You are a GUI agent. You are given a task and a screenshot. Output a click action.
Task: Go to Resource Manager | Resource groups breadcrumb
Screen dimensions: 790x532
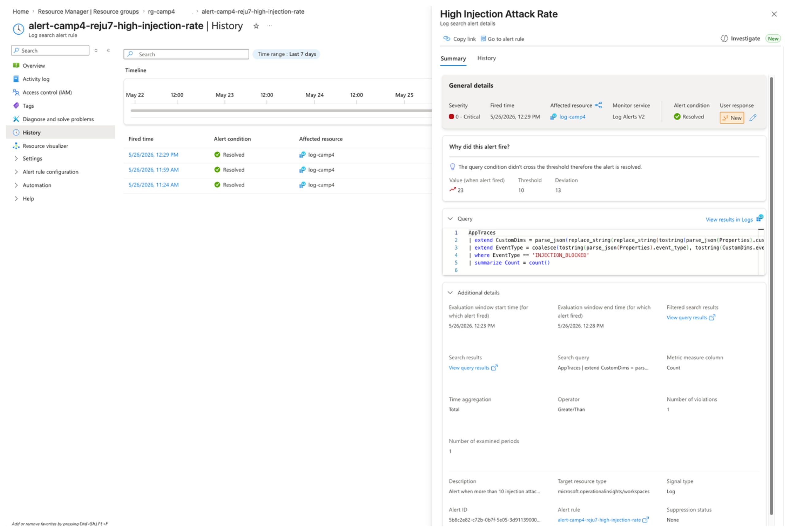88,12
